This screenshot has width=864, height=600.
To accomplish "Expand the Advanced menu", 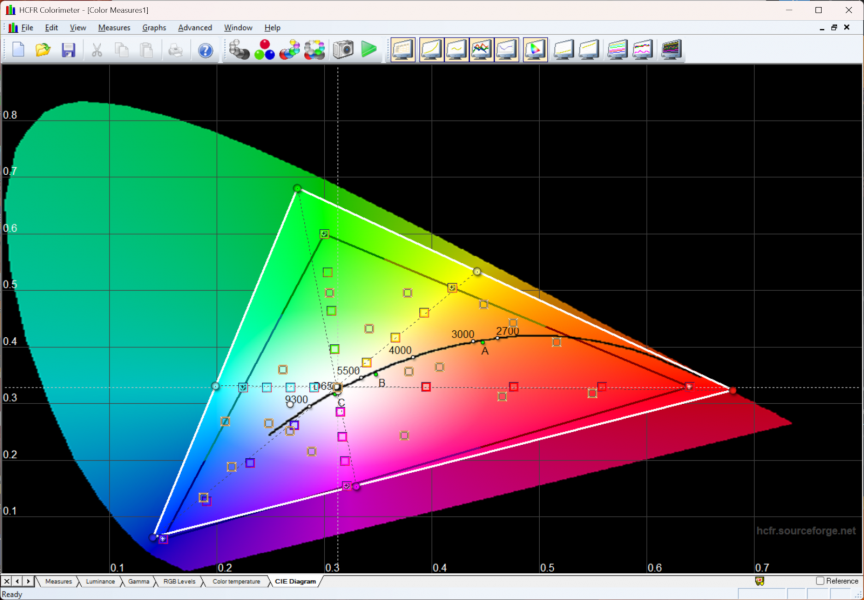I will tap(195, 27).
